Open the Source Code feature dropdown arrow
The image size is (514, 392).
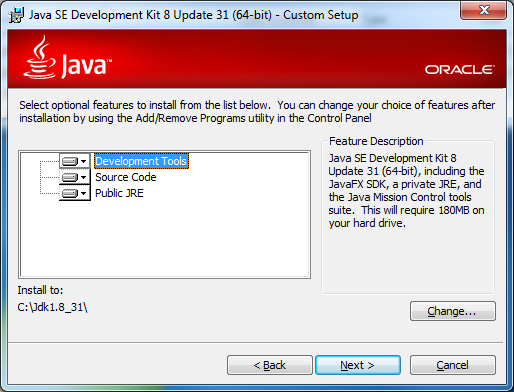[x=84, y=177]
